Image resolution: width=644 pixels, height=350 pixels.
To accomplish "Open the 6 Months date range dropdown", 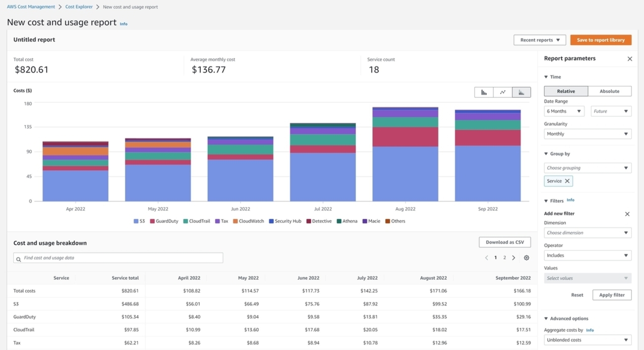I will (564, 112).
